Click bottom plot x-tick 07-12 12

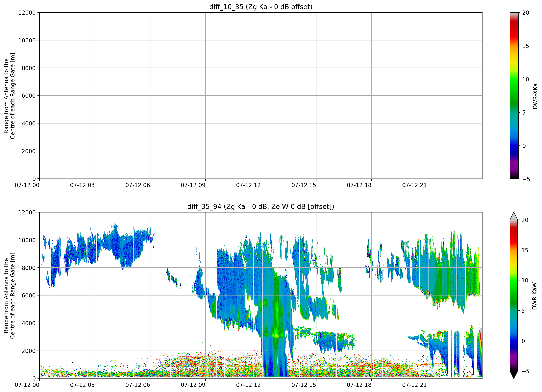point(248,385)
